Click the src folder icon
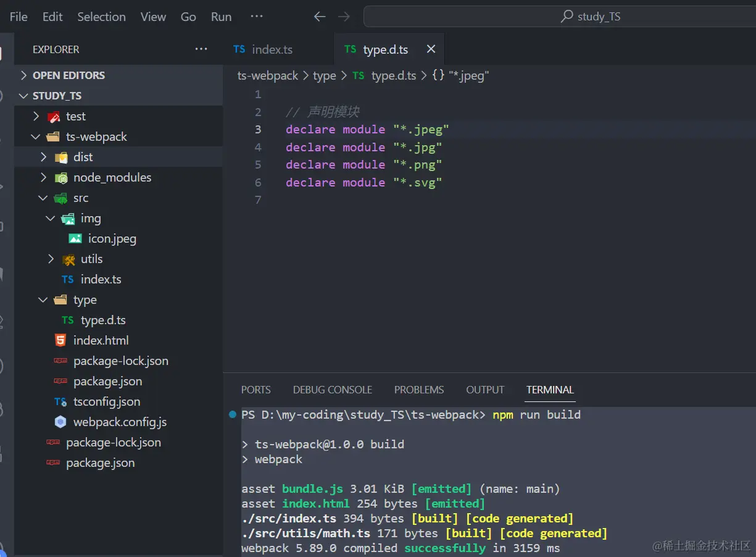756x557 pixels. pos(60,198)
